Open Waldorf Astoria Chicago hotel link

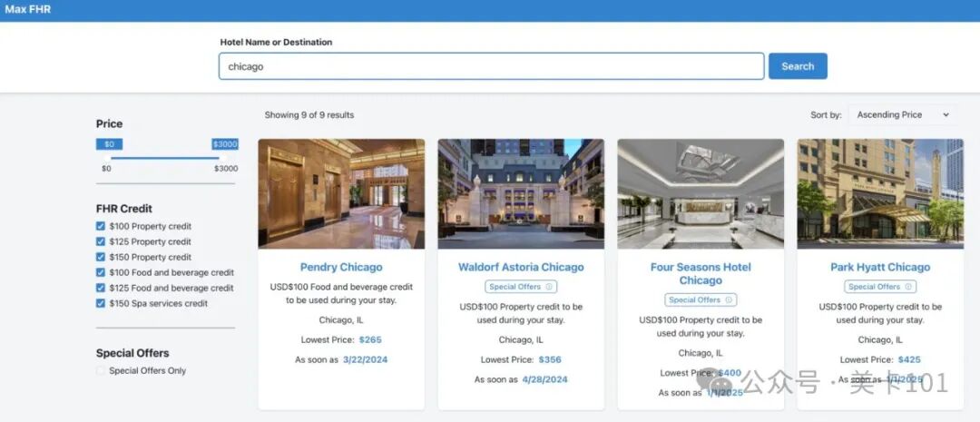[521, 267]
